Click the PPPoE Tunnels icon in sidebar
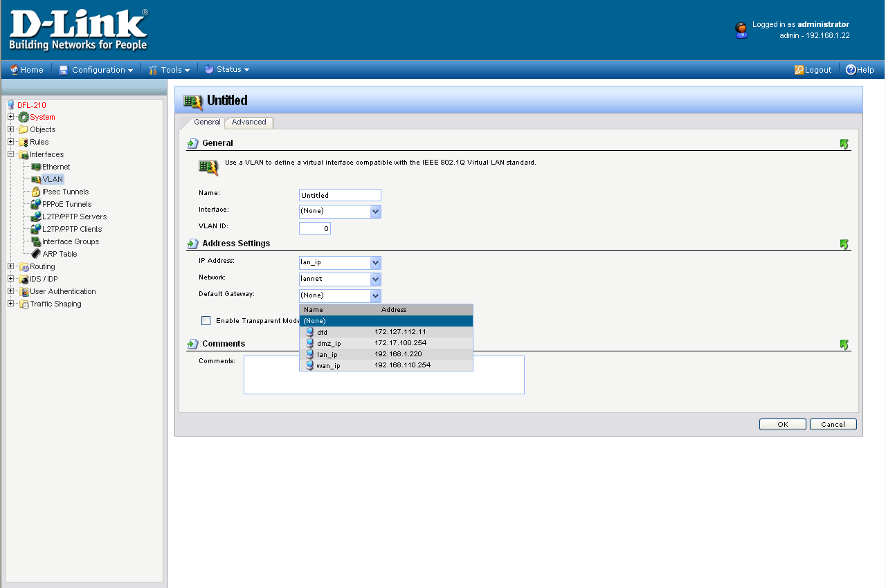The image size is (886, 588). click(36, 204)
